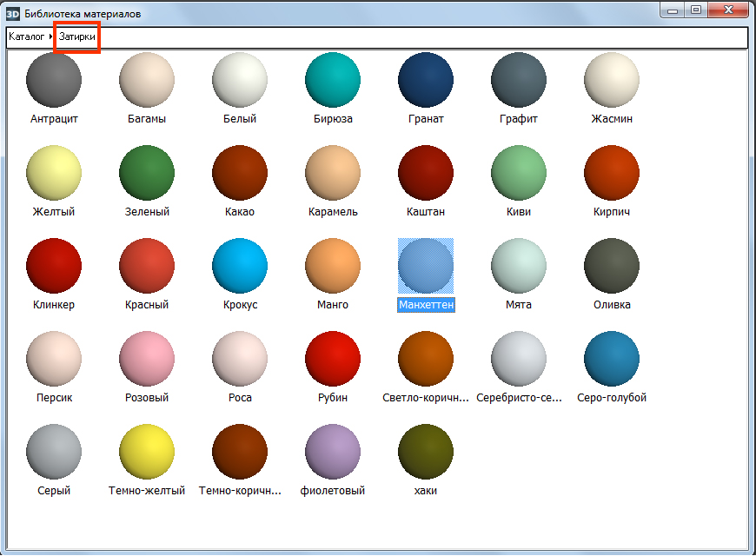
Task: Click the Серо-голубой label text
Action: point(612,398)
